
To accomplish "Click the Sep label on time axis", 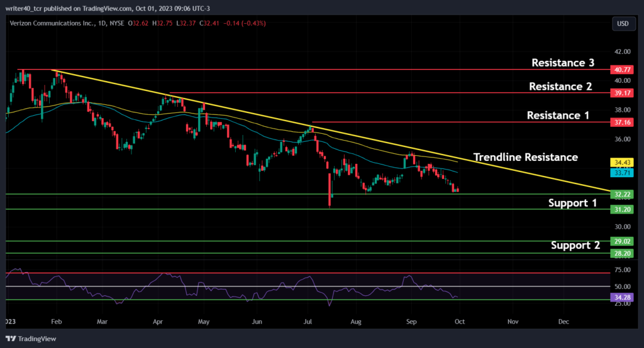I will [411, 322].
